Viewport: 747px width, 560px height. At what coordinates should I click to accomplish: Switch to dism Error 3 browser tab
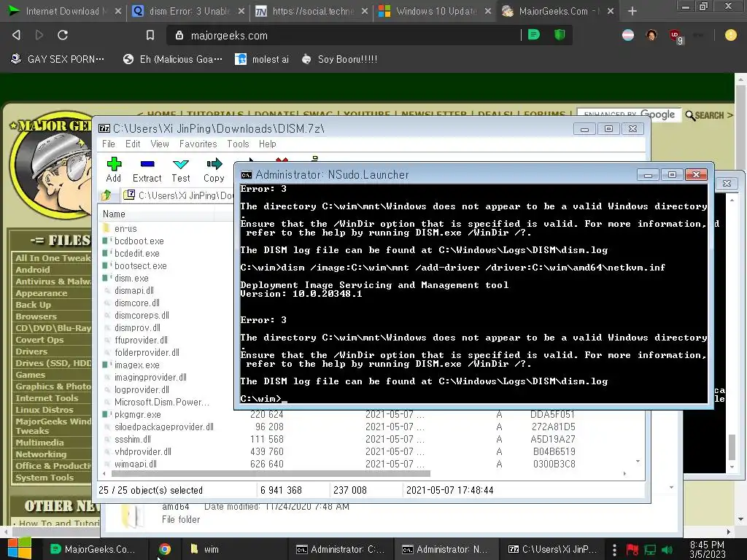coord(187,11)
